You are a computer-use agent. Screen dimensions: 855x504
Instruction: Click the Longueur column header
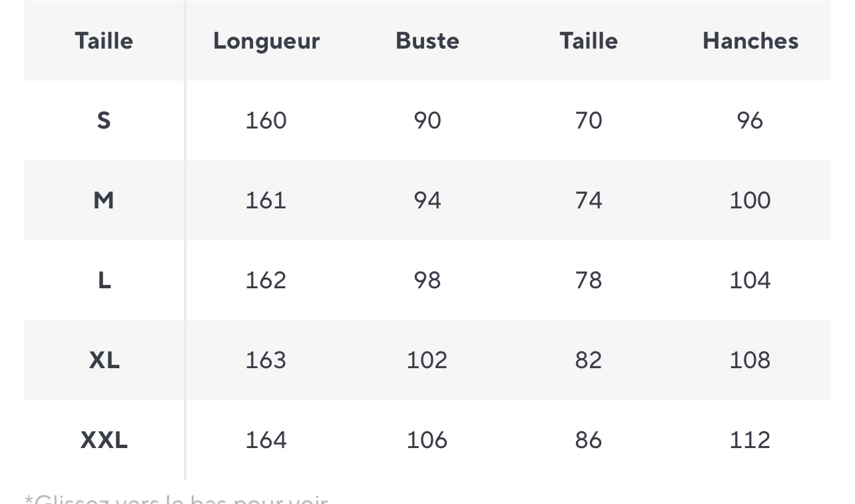266,41
